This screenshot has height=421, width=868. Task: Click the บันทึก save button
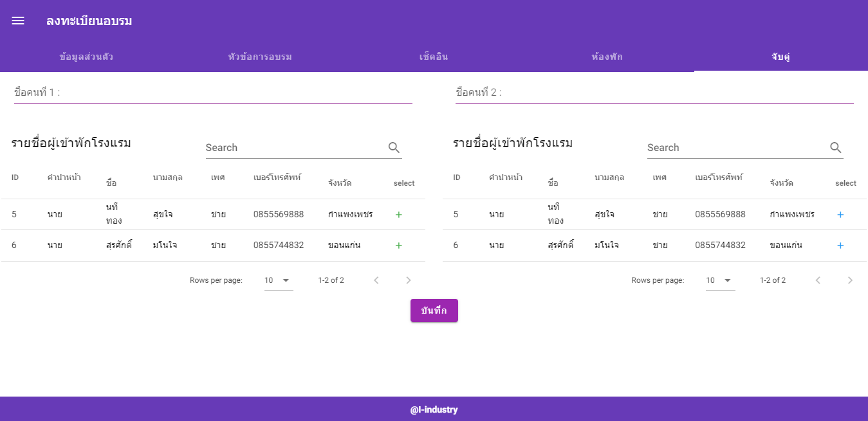pos(434,310)
